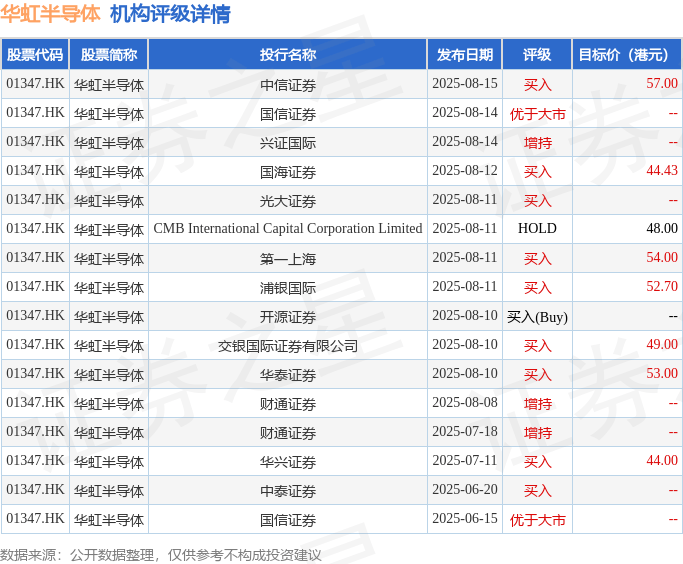The image size is (683, 564).
Task: Open the 华虹半导体 title link
Action: (x=50, y=14)
